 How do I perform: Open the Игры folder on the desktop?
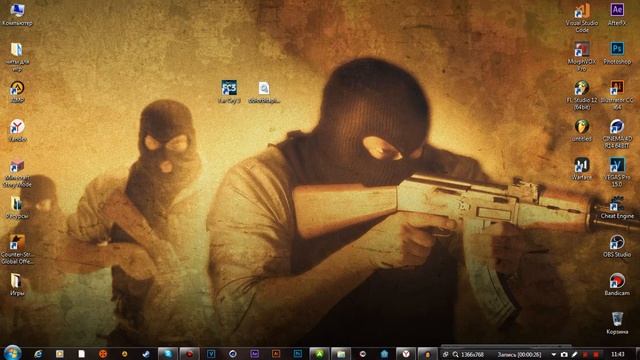pyautogui.click(x=16, y=284)
